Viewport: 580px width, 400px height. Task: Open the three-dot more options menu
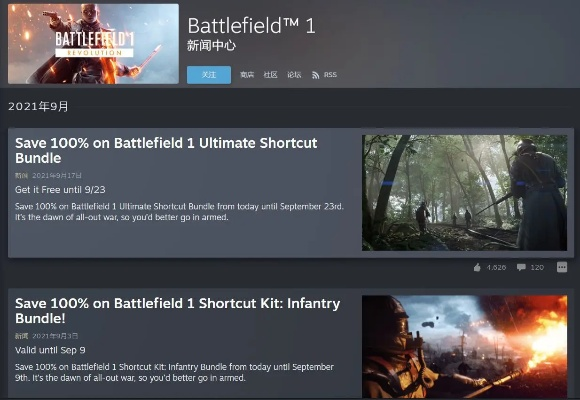pyautogui.click(x=562, y=267)
